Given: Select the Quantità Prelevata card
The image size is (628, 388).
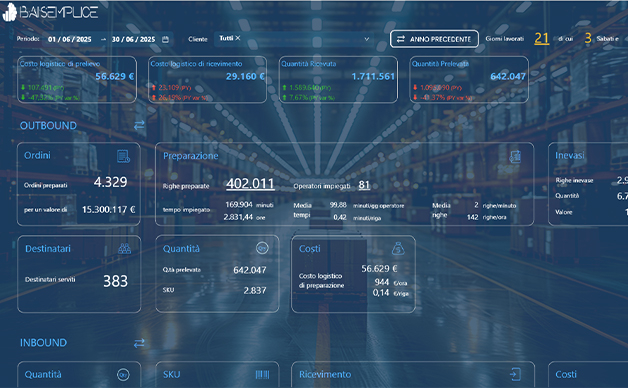Looking at the screenshot, I should (x=469, y=79).
